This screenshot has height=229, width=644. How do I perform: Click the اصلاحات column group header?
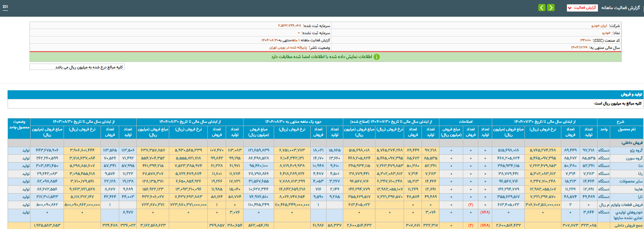pos(465,122)
